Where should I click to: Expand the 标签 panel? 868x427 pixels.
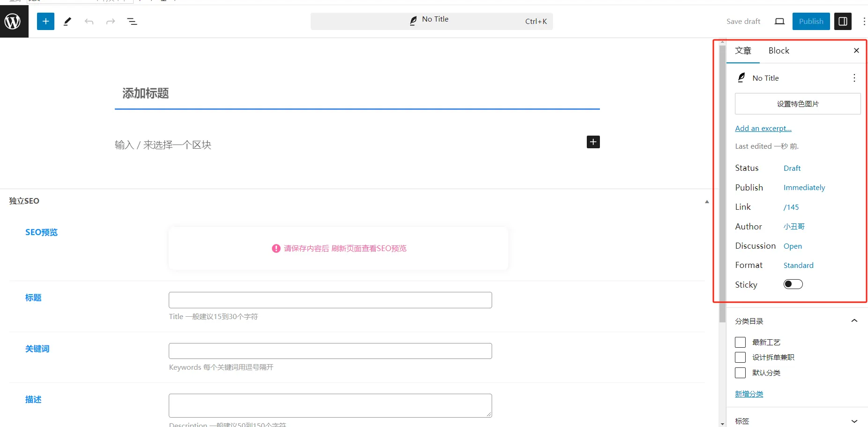[854, 421]
